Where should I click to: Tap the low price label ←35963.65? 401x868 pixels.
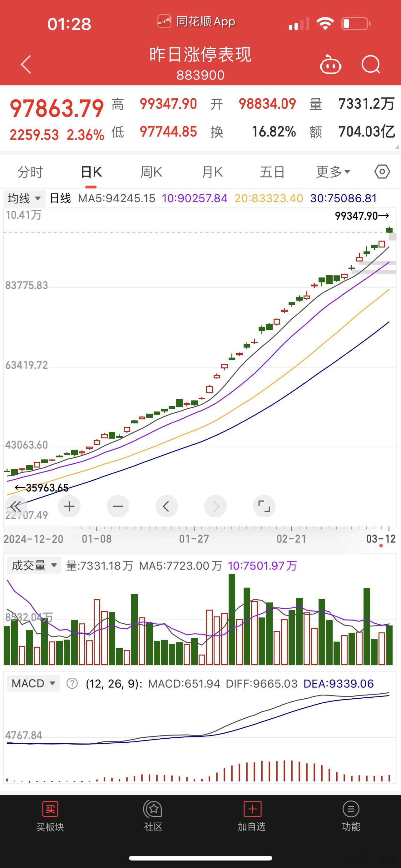[x=42, y=487]
